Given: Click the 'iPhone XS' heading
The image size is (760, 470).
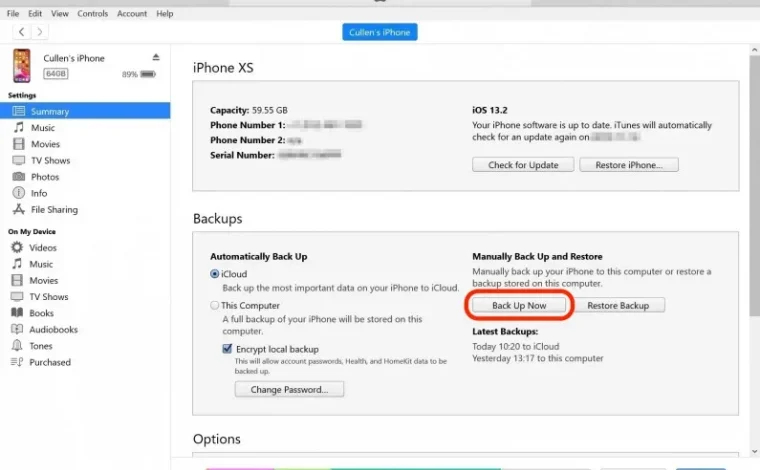Looking at the screenshot, I should (223, 67).
